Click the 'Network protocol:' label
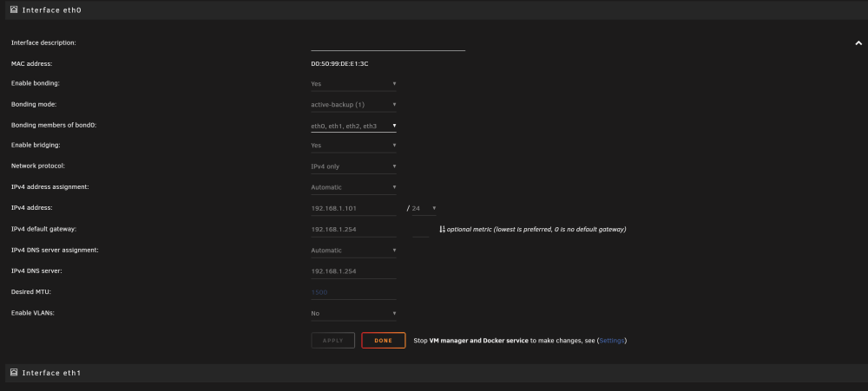Image resolution: width=868 pixels, height=391 pixels. click(x=37, y=166)
